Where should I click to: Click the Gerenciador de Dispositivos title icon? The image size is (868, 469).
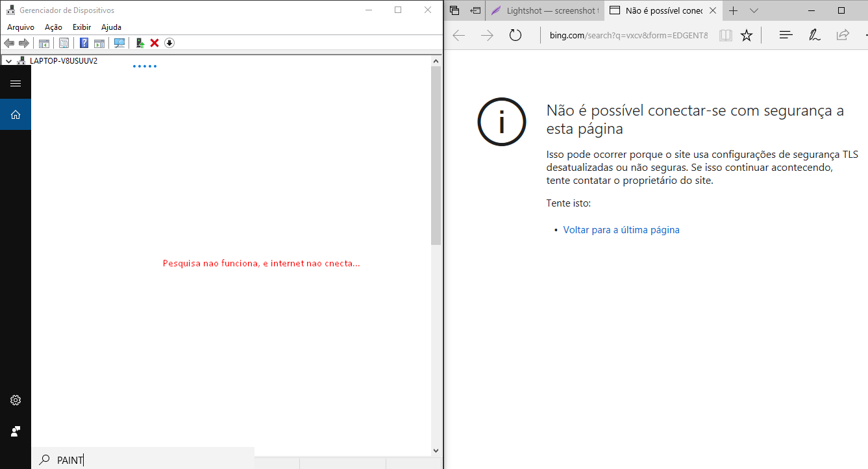(x=11, y=10)
